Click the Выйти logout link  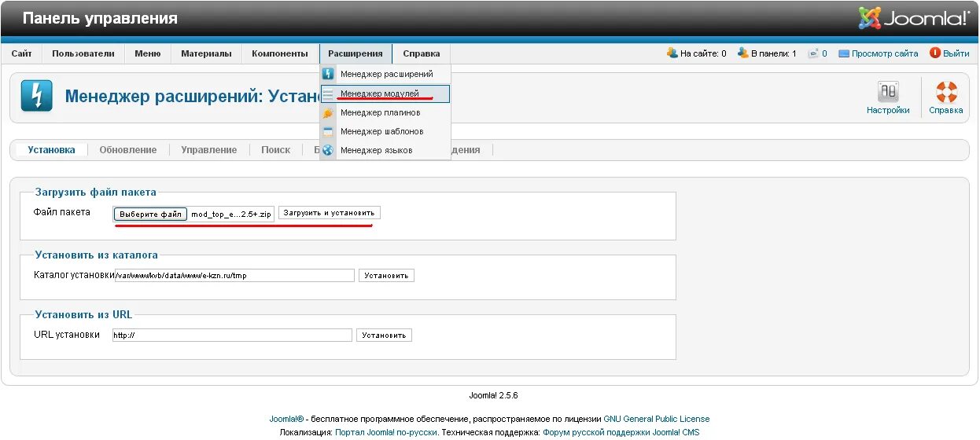(956, 53)
